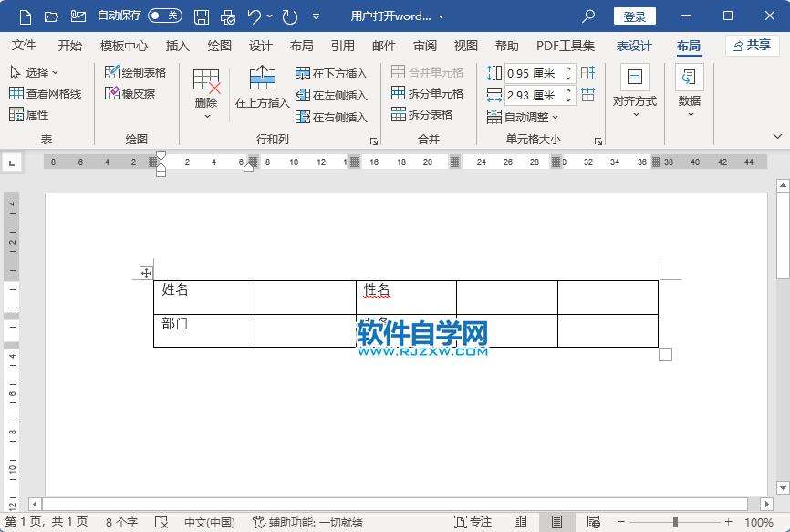Decrease column width with the down stepper
Screen dimensions: 790x532
[569, 99]
